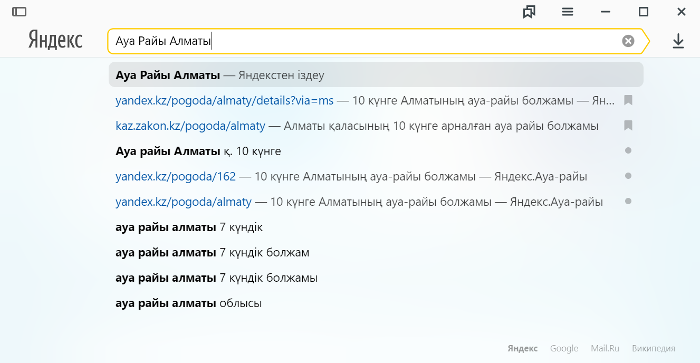Open the downloads arrow icon
700x363 pixels.
[678, 41]
